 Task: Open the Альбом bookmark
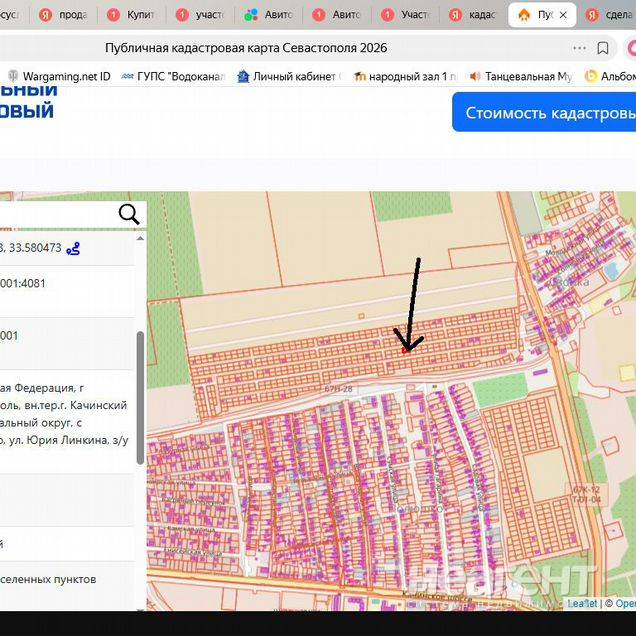(610, 76)
